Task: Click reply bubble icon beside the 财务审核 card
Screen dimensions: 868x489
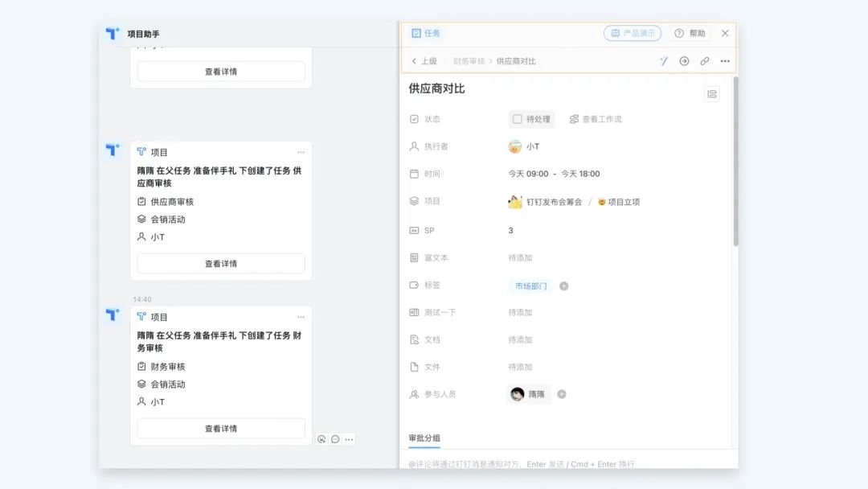Action: pos(335,439)
